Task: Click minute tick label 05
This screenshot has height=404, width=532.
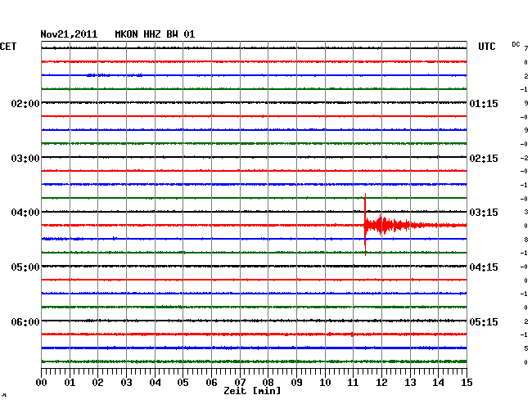Action: click(x=183, y=383)
